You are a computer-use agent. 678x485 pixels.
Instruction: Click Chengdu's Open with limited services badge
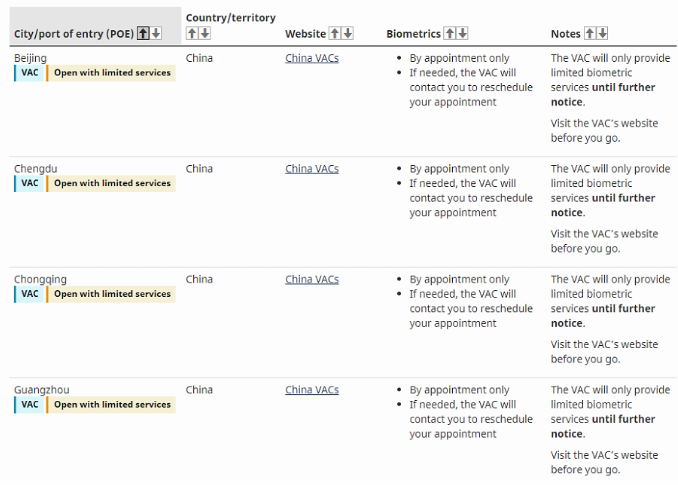[112, 184]
